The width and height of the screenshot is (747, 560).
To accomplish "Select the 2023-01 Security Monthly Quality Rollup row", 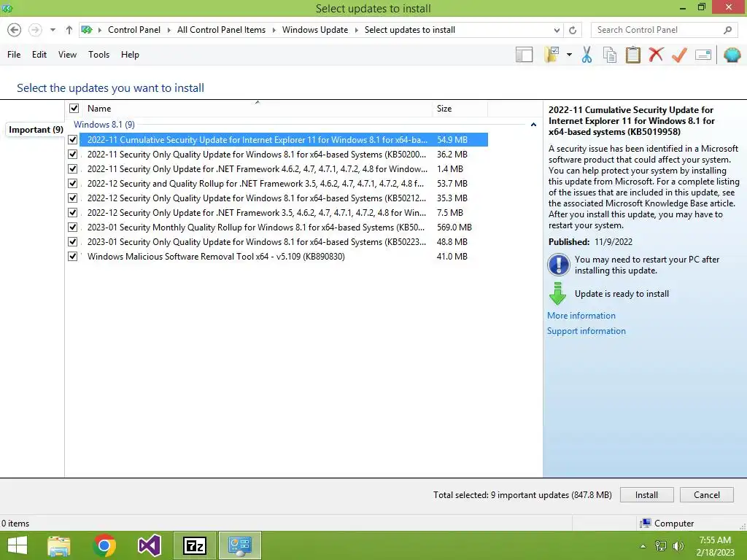I will click(284, 227).
